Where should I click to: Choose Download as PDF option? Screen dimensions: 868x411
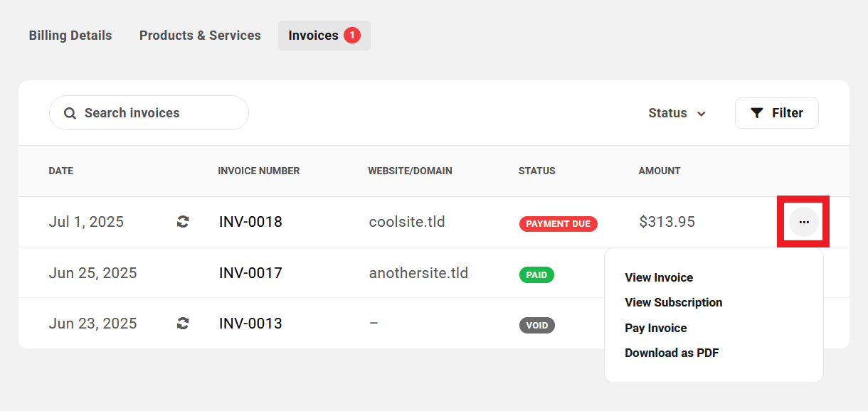(672, 353)
